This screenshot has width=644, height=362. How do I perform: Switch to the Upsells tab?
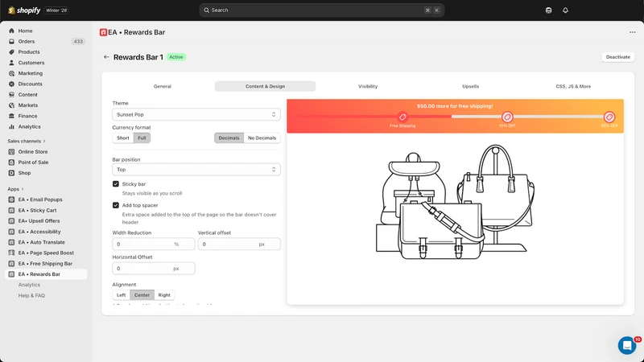tap(470, 86)
